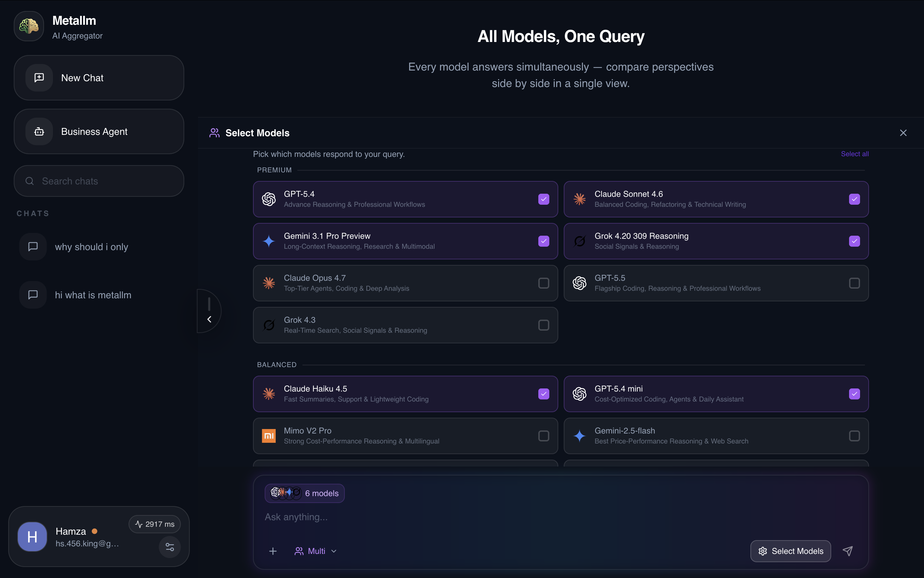This screenshot has height=578, width=924.
Task: Click the 'Metallm' title text
Action: coord(74,21)
